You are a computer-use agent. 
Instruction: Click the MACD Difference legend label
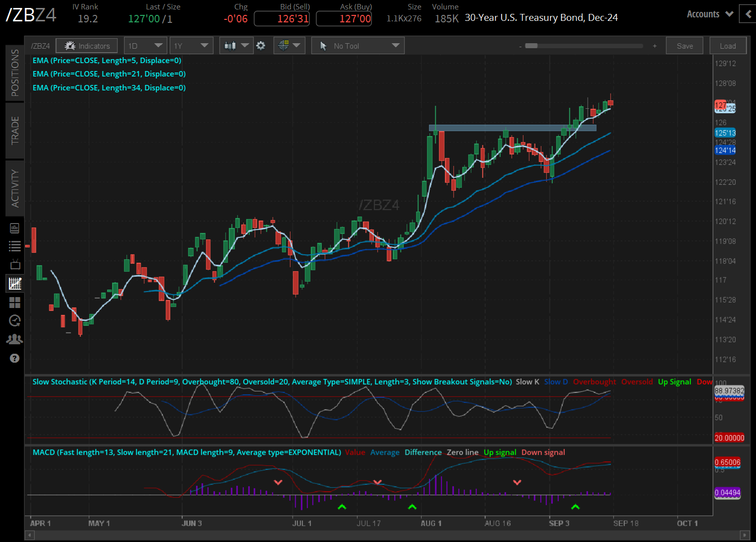(423, 453)
